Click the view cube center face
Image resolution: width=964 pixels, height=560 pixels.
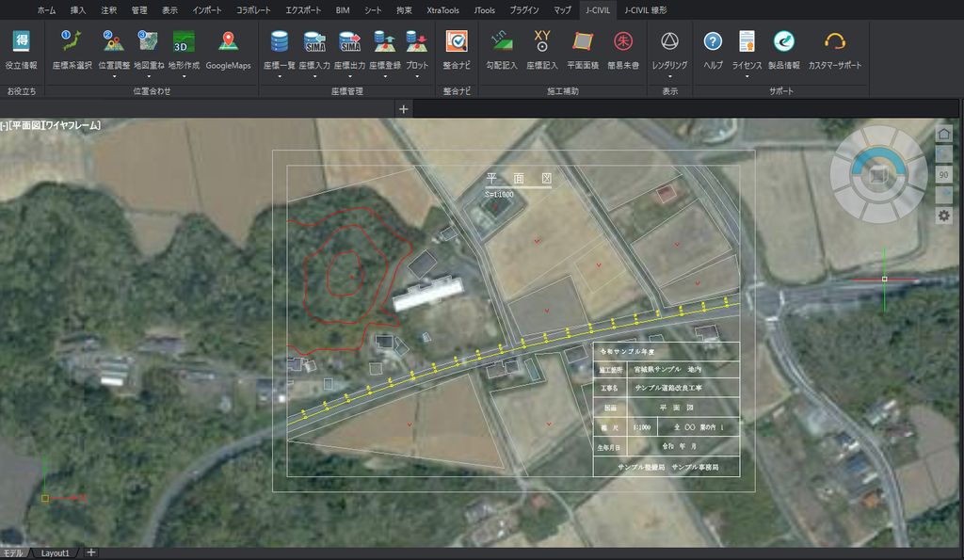[x=878, y=175]
